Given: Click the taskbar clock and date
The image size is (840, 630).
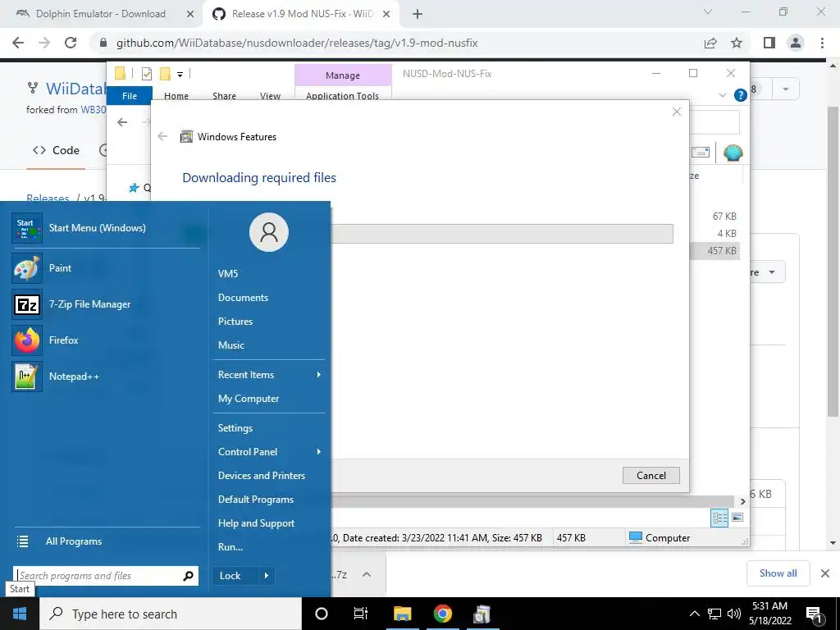Looking at the screenshot, I should [x=769, y=614].
